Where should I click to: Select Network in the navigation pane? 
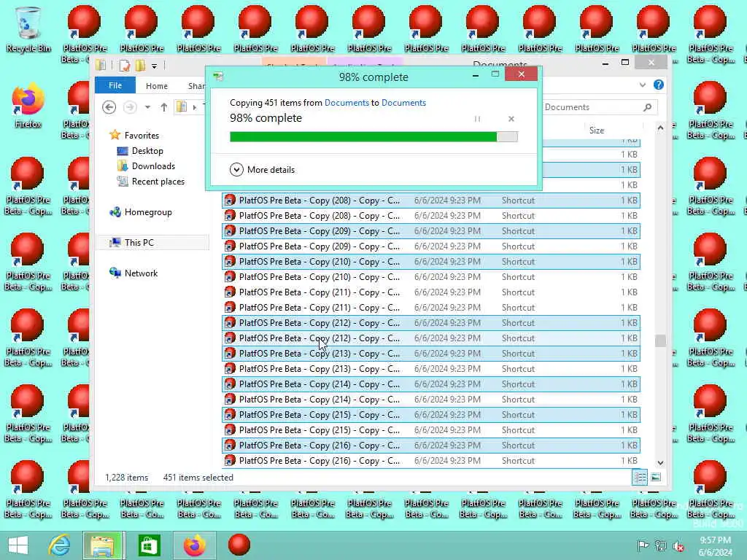point(134,273)
